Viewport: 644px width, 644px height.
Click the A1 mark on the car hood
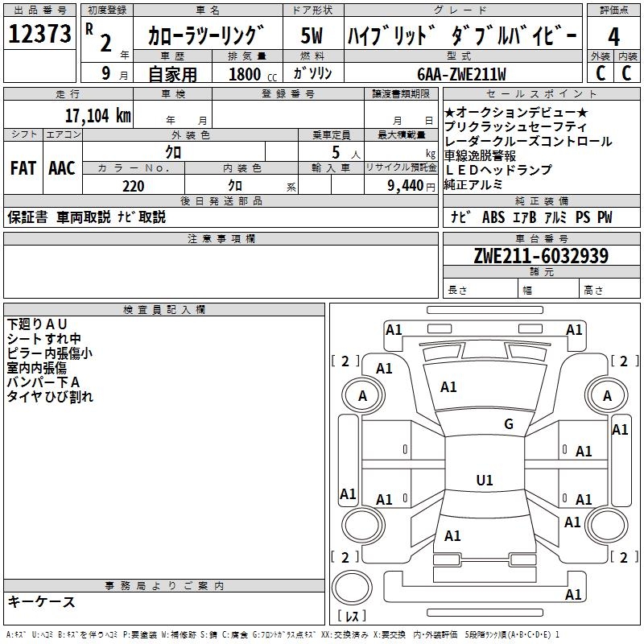click(448, 387)
